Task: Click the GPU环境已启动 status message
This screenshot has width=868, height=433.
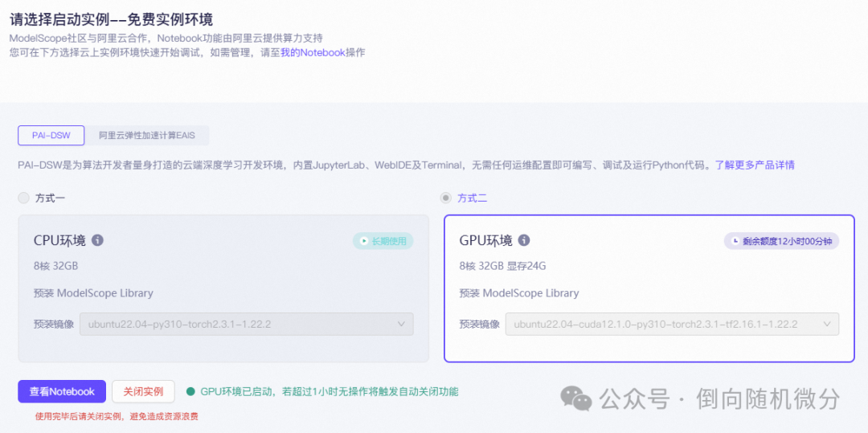Action: (x=330, y=391)
